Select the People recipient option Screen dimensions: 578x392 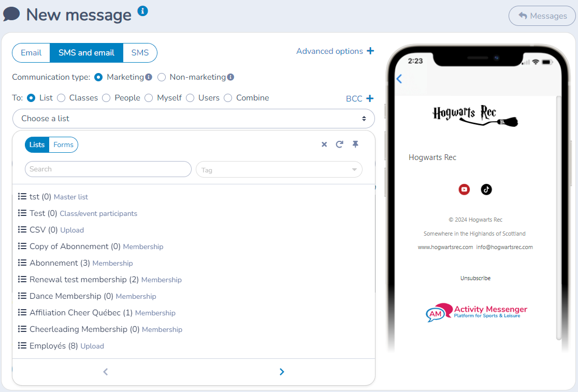tap(106, 98)
